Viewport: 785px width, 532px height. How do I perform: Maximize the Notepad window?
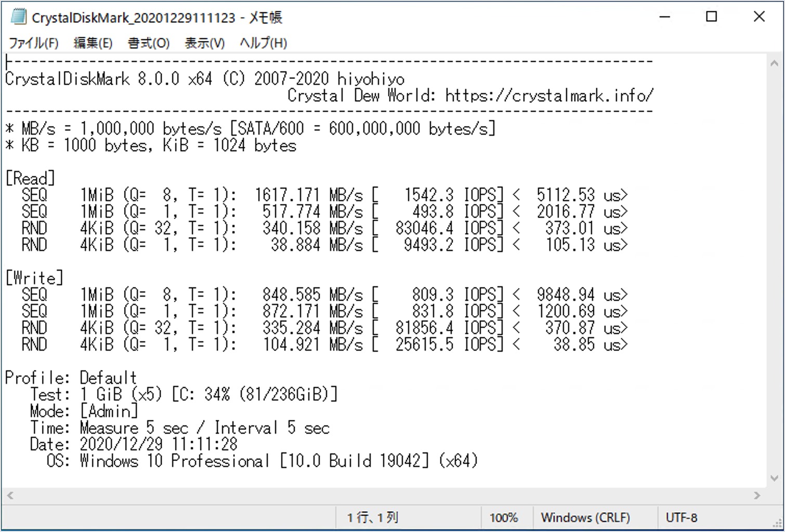pos(712,17)
